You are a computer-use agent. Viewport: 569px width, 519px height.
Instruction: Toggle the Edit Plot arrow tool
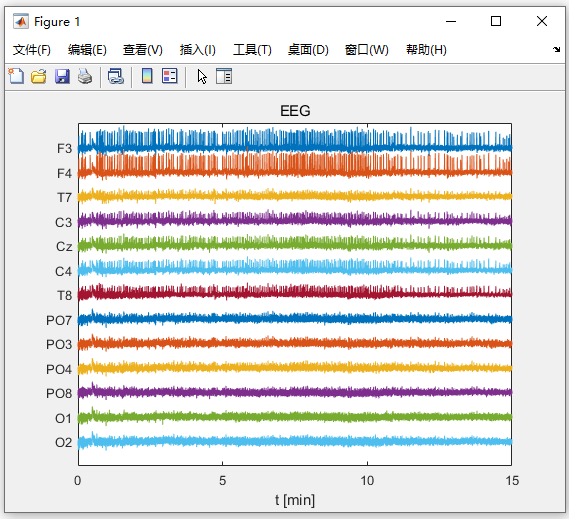click(x=202, y=77)
